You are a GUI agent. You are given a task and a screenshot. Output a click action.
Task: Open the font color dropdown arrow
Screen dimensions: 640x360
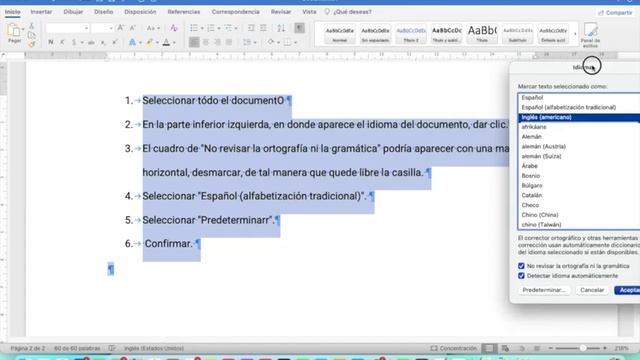pyautogui.click(x=174, y=42)
